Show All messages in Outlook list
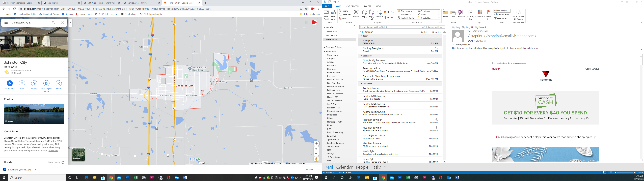 pyautogui.click(x=361, y=32)
